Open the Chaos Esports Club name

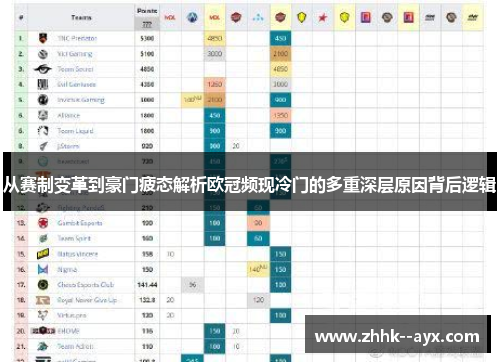86,285
